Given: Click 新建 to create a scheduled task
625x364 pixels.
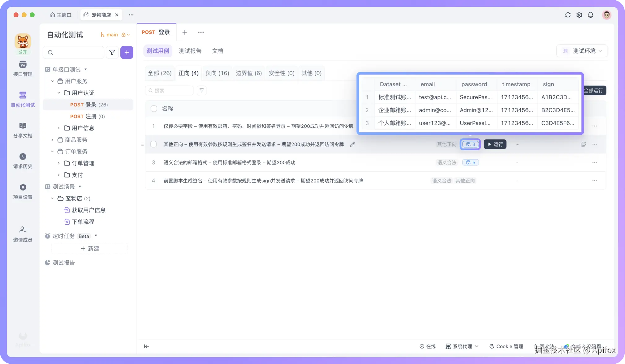Looking at the screenshot, I should [x=90, y=248].
